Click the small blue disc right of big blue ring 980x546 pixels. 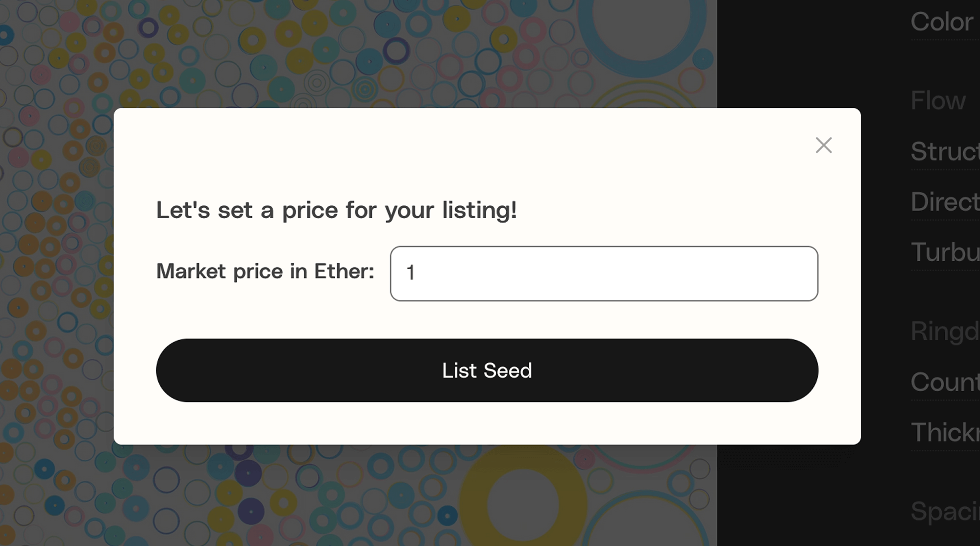pos(703,60)
